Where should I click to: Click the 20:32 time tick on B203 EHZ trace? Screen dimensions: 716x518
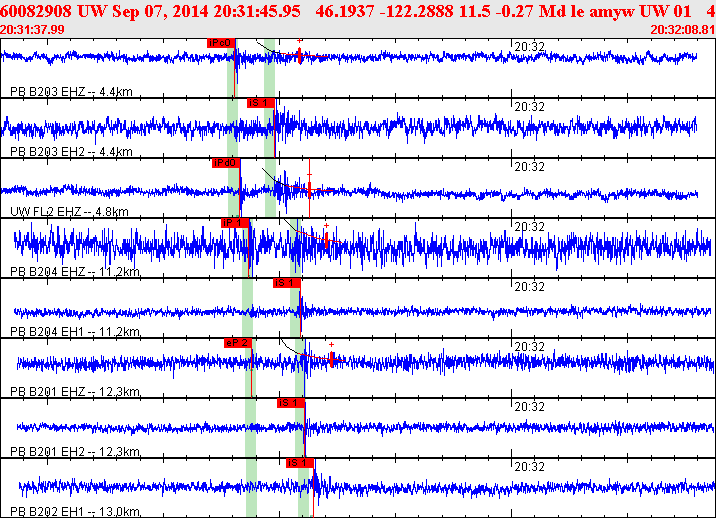coord(530,47)
